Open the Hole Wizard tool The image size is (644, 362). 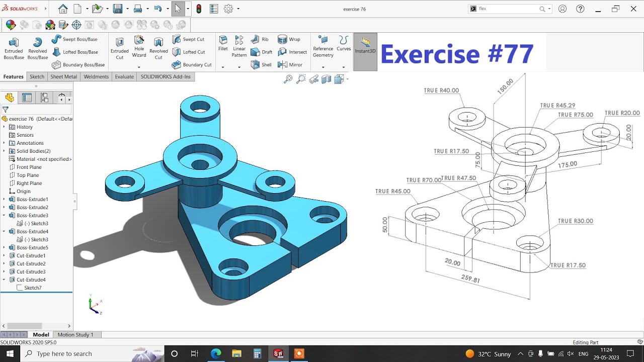pyautogui.click(x=139, y=47)
